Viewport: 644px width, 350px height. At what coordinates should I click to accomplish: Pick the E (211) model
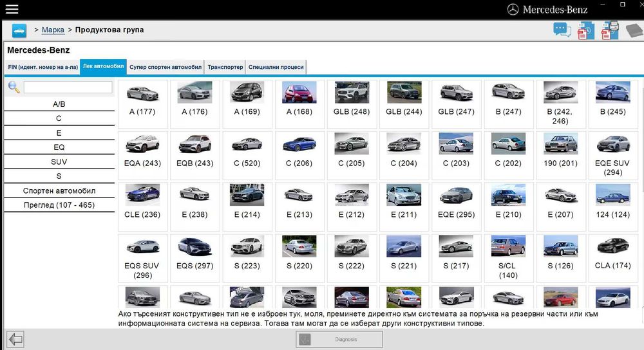pos(404,207)
